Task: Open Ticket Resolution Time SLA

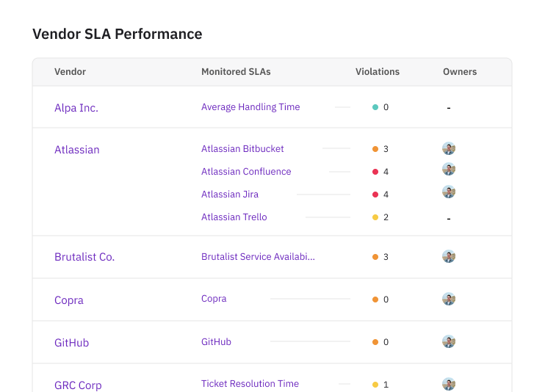Action: coord(250,384)
